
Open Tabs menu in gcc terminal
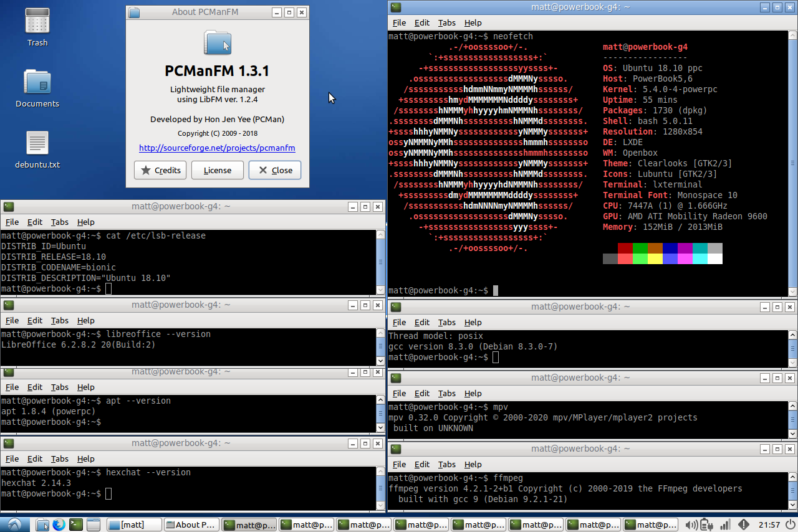tap(446, 322)
